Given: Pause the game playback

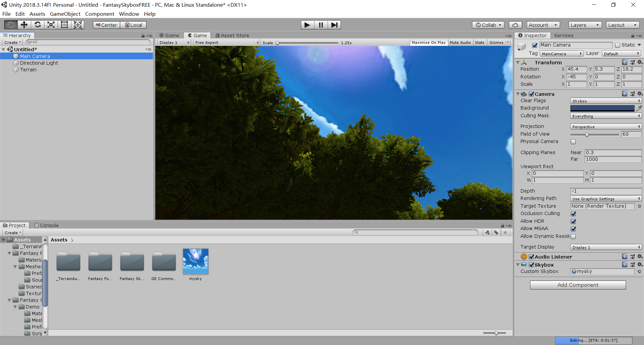Looking at the screenshot, I should pos(320,24).
